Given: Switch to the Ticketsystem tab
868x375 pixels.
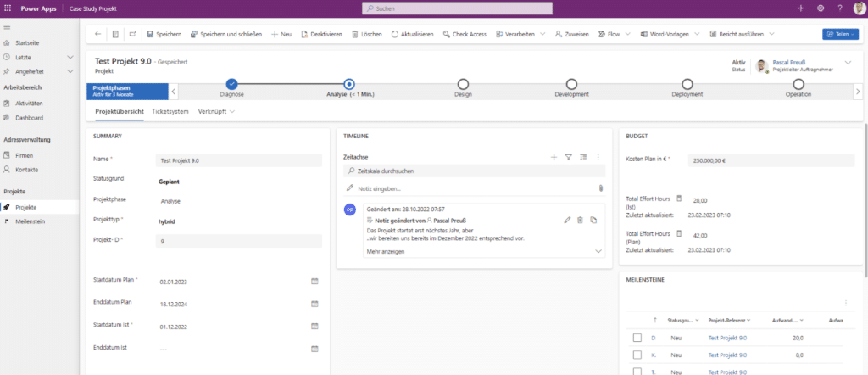Looking at the screenshot, I should 170,111.
